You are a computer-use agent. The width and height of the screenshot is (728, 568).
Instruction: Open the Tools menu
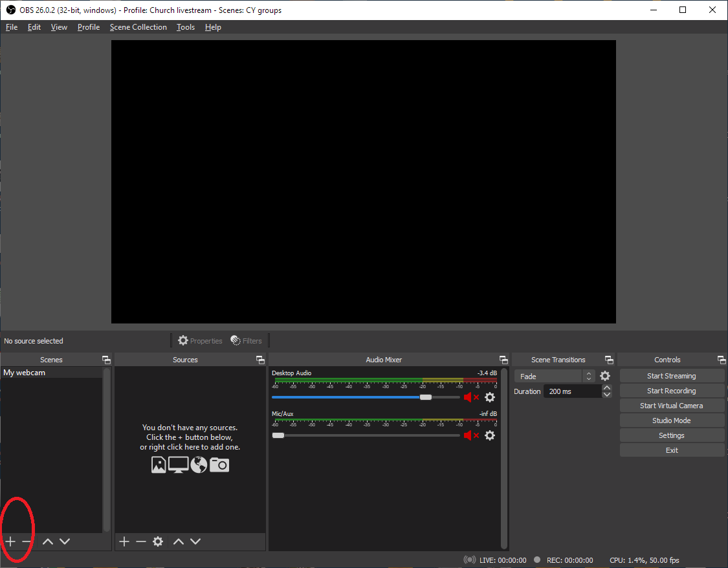186,27
